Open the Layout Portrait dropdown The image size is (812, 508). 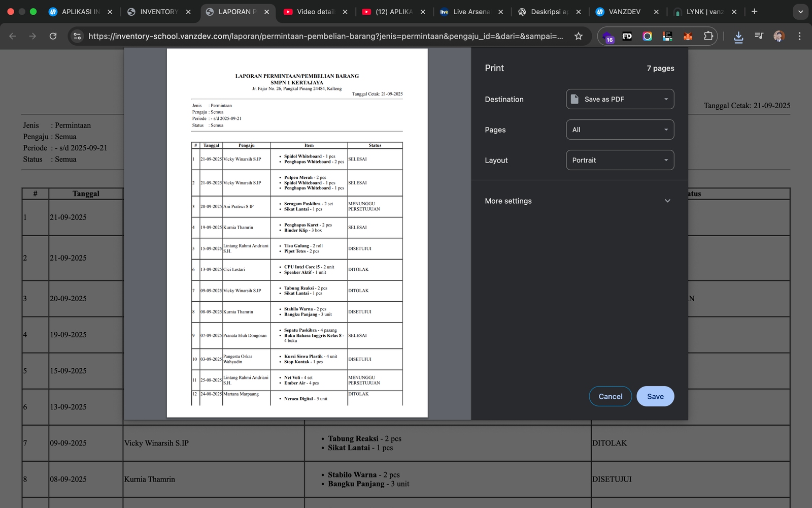coord(620,160)
